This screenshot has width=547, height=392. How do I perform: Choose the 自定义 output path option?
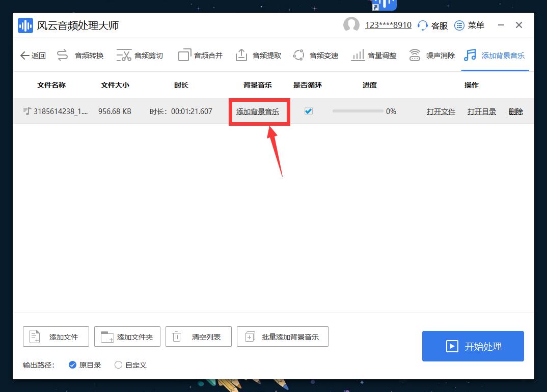118,365
